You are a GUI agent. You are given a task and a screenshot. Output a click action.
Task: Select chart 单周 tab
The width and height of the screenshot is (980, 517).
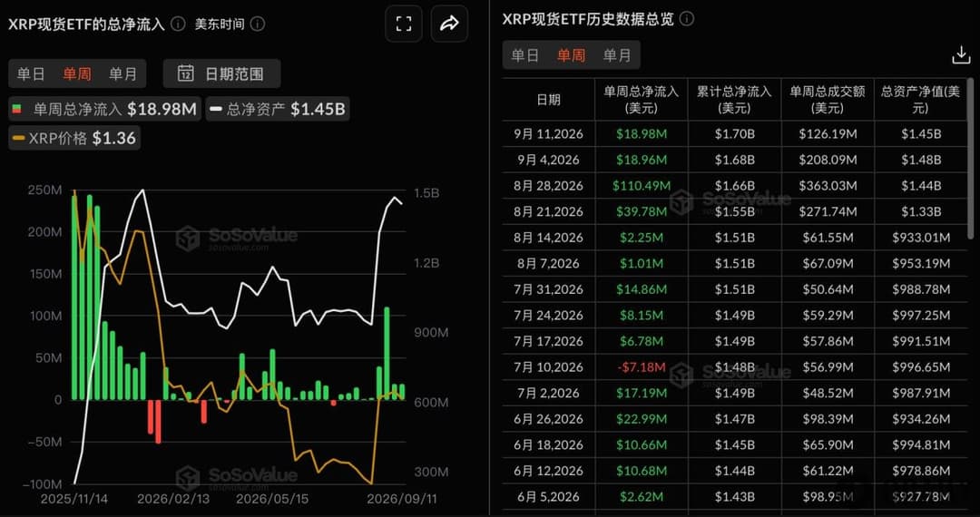[x=77, y=73]
